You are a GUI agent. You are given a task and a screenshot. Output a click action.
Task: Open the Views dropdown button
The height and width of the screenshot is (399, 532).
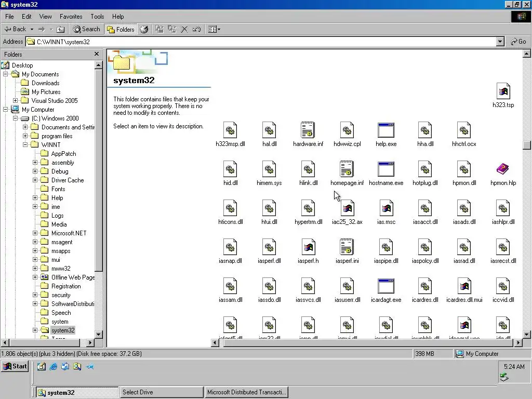[214, 29]
